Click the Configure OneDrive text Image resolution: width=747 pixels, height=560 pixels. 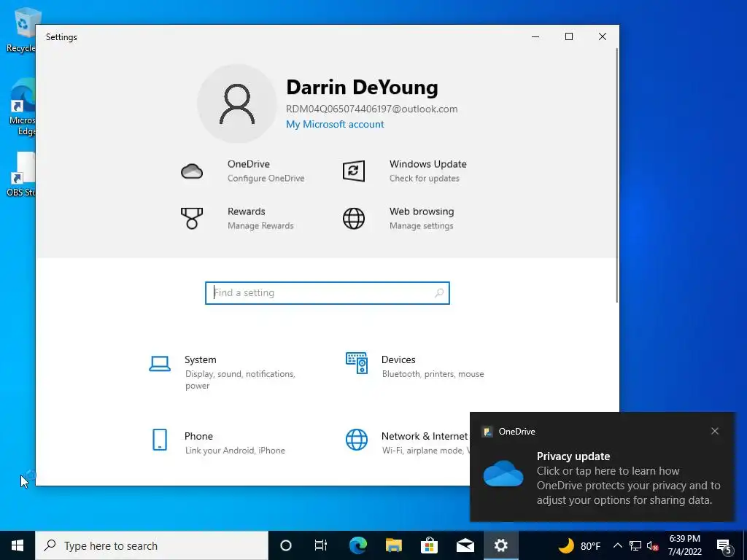pos(266,178)
